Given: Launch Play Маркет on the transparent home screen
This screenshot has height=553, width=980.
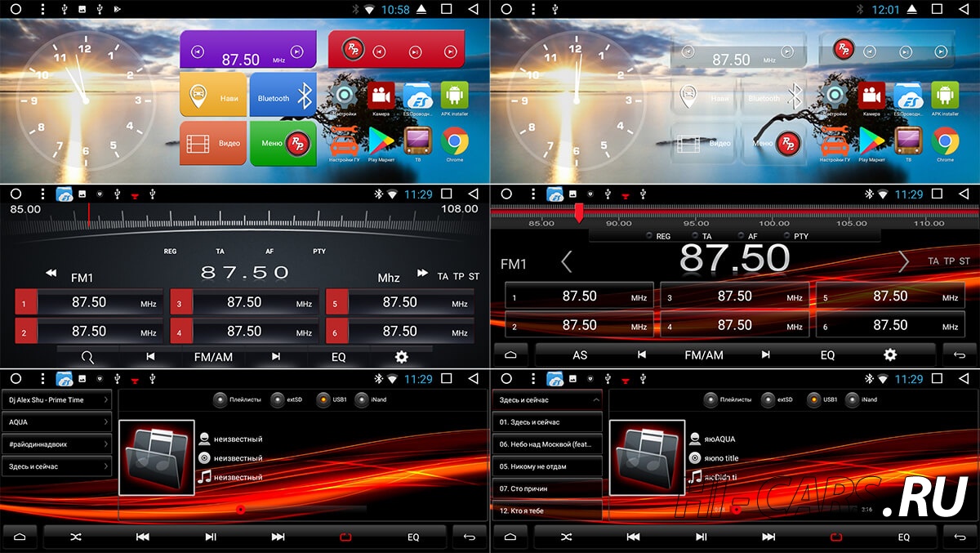Looking at the screenshot, I should point(872,142).
